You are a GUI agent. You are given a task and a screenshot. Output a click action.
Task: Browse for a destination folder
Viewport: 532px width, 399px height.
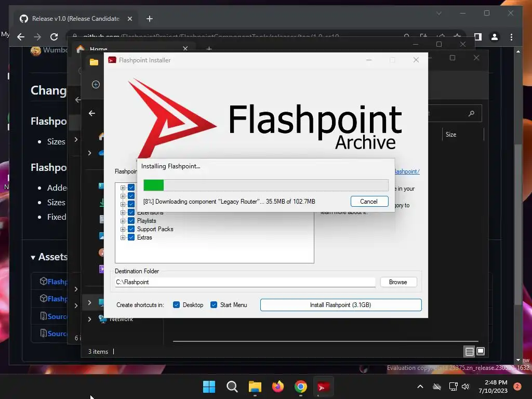(398, 282)
